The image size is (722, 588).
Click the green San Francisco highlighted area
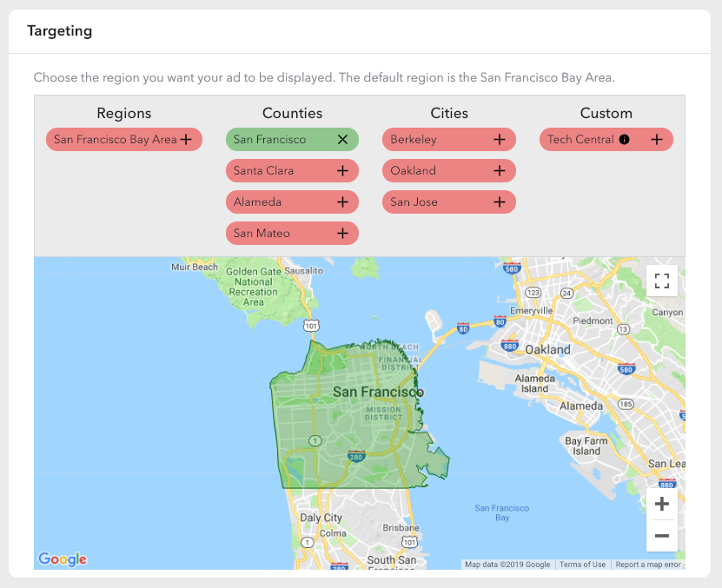[348, 434]
